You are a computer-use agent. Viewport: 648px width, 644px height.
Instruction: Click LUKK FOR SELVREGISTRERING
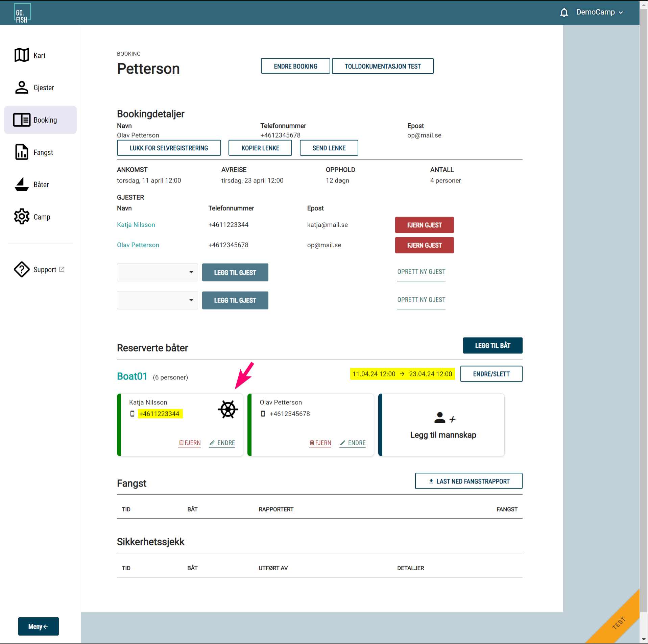click(x=169, y=148)
